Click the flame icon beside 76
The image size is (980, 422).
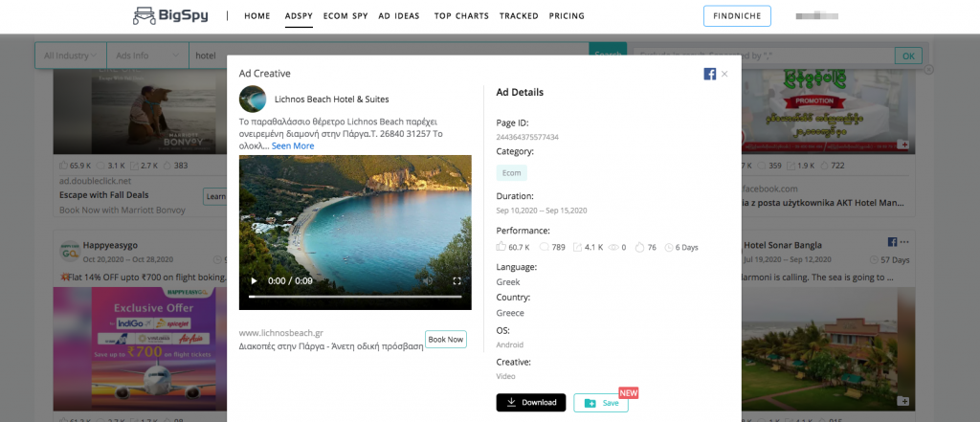[x=639, y=247]
